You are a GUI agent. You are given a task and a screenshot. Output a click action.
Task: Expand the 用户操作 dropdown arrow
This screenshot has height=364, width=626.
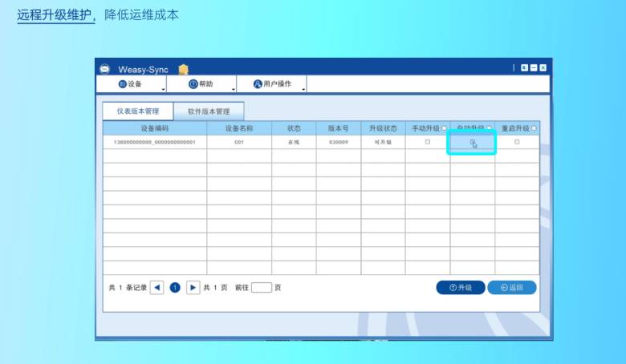[303, 89]
